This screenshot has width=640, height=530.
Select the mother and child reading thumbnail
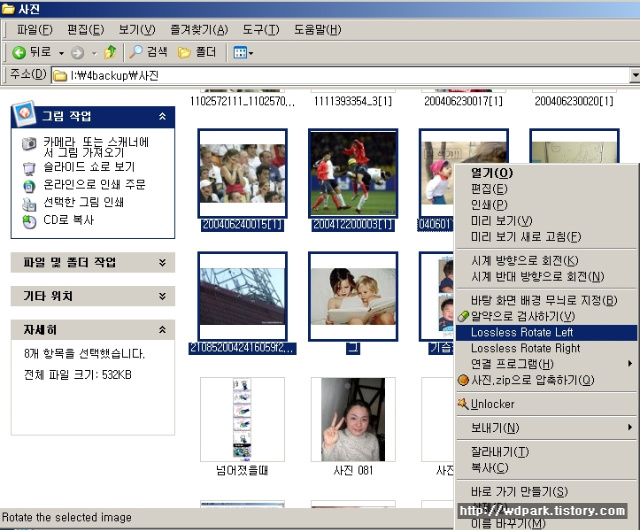click(353, 296)
